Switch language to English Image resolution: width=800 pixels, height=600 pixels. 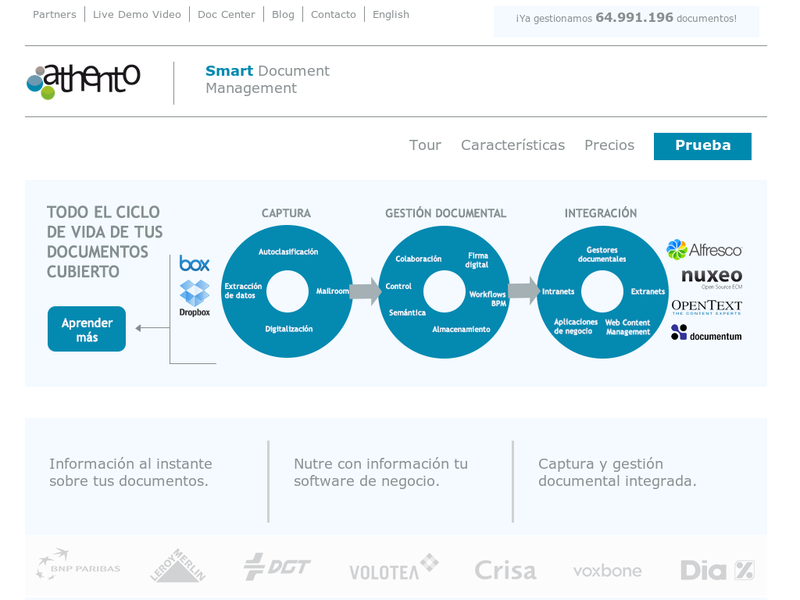pos(390,15)
